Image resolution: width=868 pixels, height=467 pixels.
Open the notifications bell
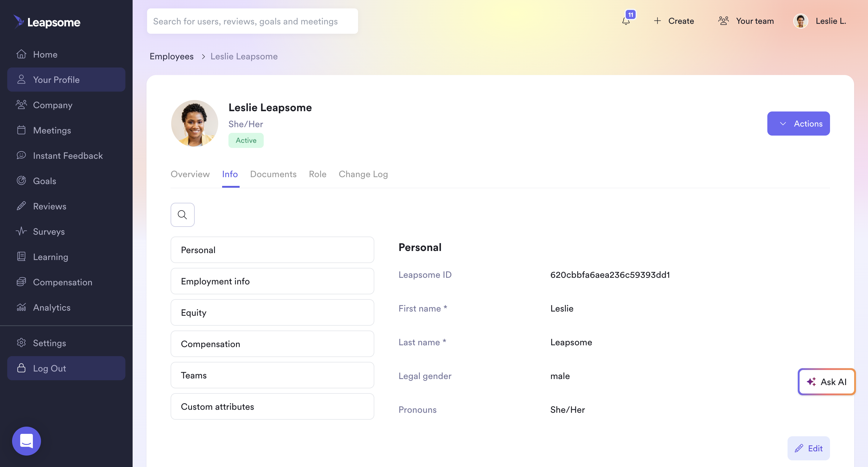626,21
